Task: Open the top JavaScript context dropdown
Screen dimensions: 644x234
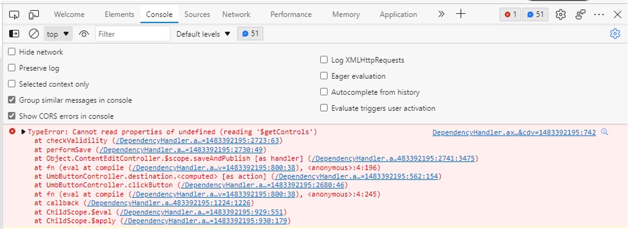Action: [x=58, y=34]
